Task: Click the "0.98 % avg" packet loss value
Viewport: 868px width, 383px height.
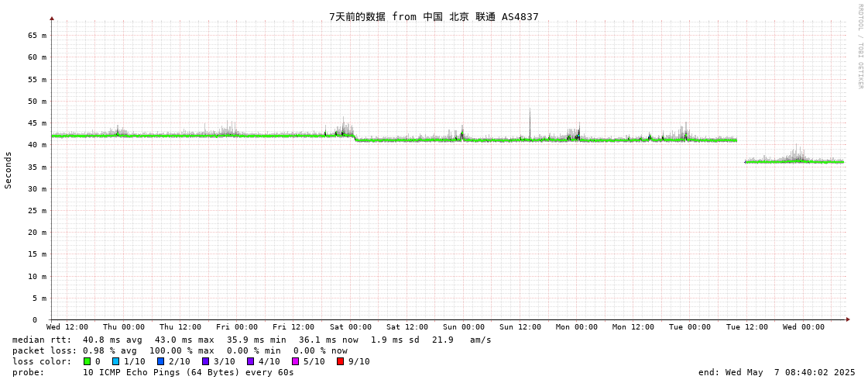Action: point(112,350)
